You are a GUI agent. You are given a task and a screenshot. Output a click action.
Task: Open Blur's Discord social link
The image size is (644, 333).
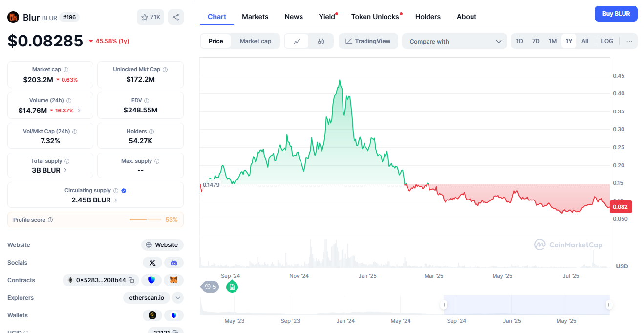click(174, 263)
